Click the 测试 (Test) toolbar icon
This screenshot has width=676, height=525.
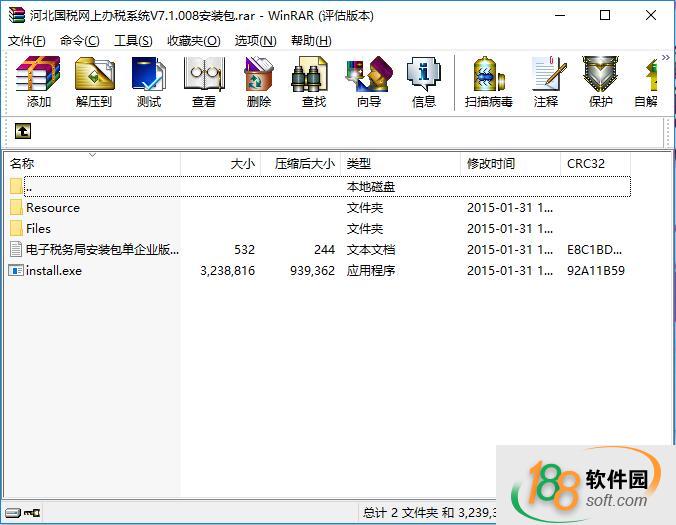click(149, 82)
